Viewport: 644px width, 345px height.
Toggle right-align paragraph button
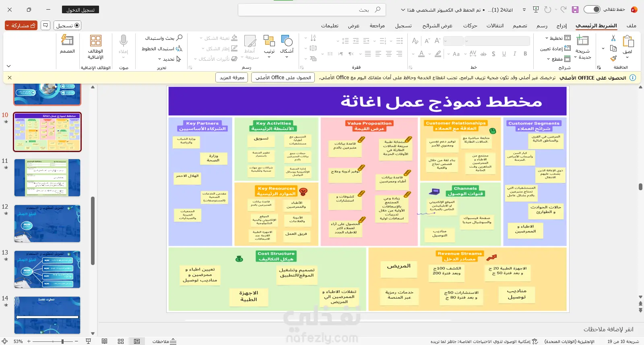tap(399, 54)
